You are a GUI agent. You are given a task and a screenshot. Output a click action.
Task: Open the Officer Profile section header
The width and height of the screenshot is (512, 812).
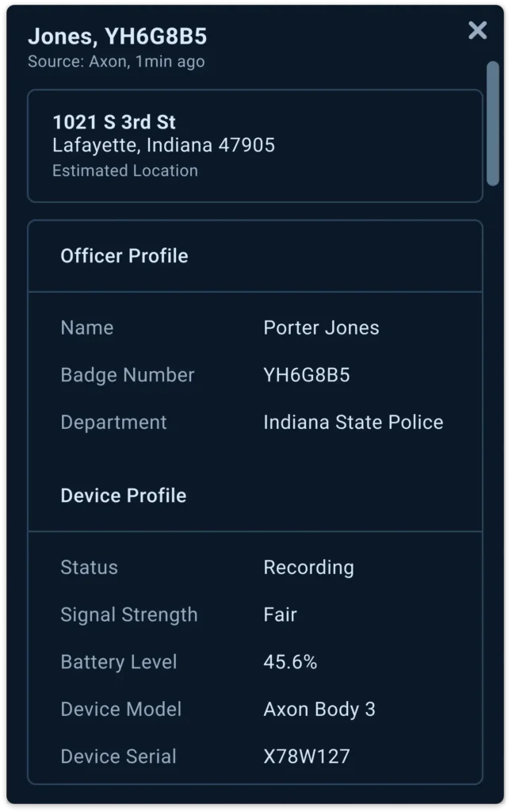coord(124,255)
